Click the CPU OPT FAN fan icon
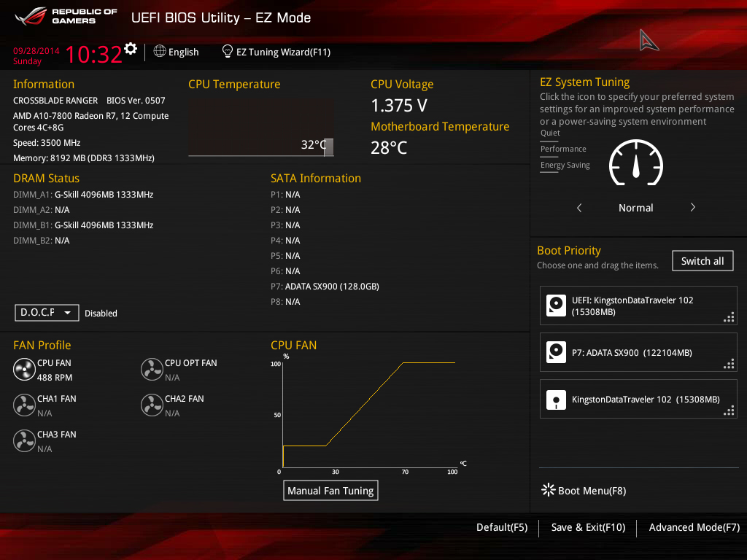The image size is (747, 560). click(x=152, y=370)
